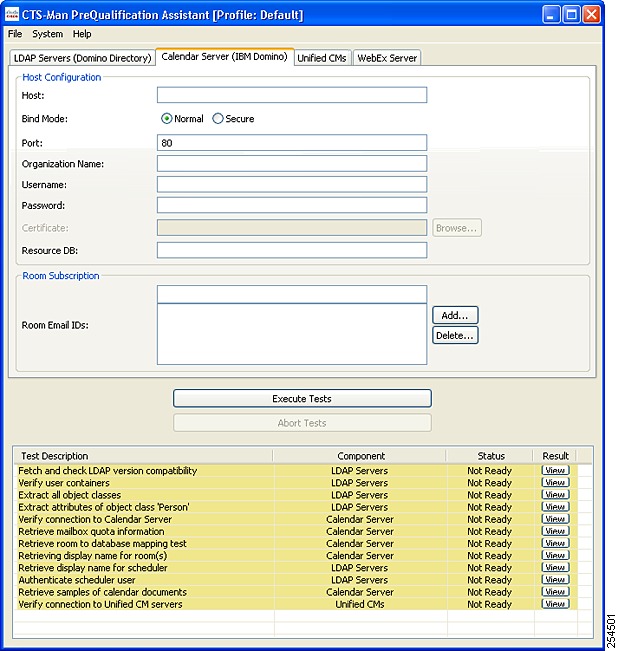Click the Room Email IDs list box

[292, 334]
